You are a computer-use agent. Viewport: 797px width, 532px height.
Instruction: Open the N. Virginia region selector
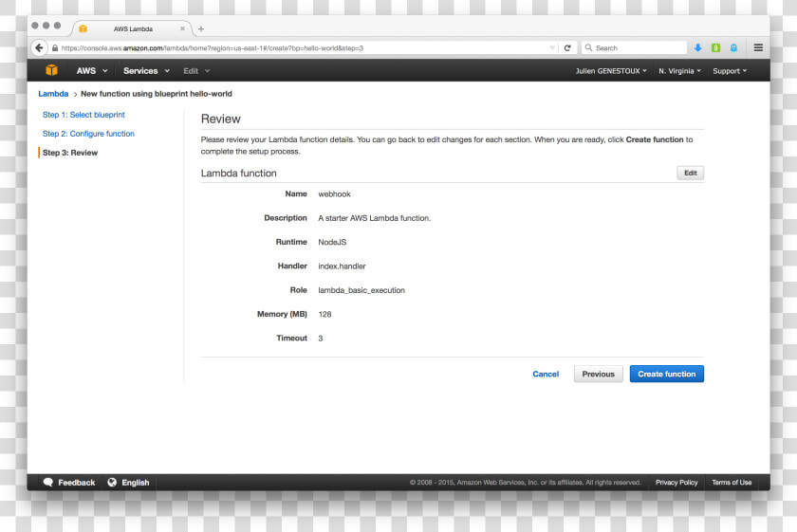pyautogui.click(x=679, y=71)
